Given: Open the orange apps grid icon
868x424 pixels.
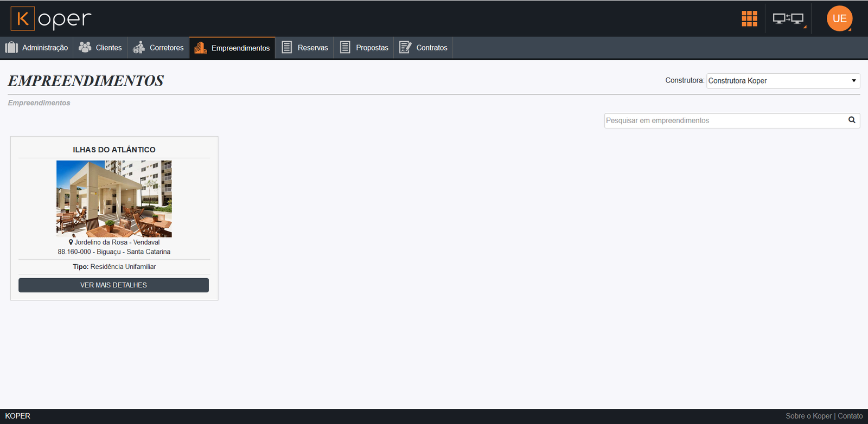Looking at the screenshot, I should point(749,18).
